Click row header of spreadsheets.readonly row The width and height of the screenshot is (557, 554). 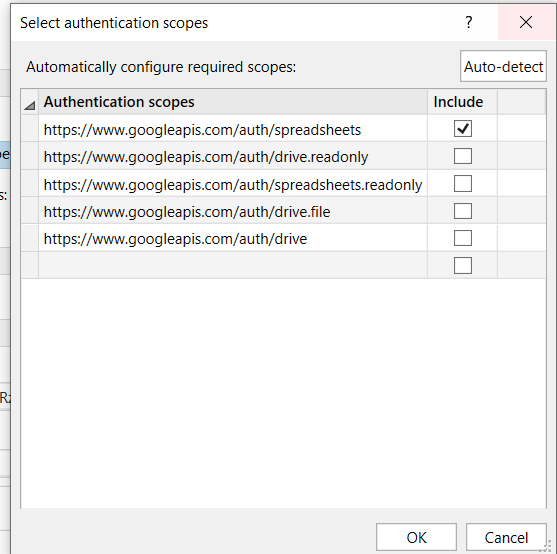tap(29, 184)
